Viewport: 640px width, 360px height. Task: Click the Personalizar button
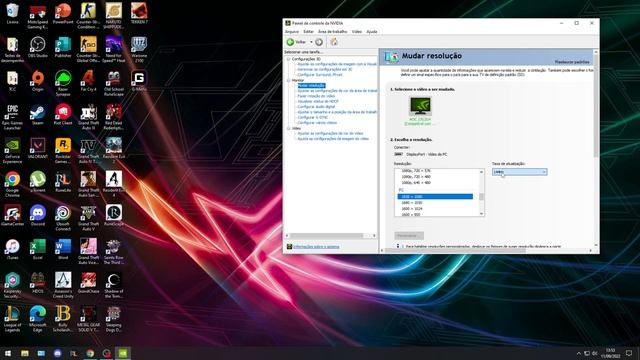[x=409, y=236]
